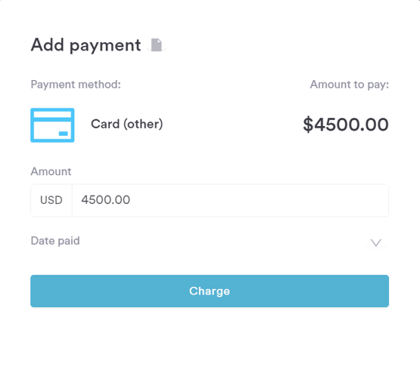Click the small chip on the card icon
This screenshot has height=376, width=420.
[x=63, y=134]
